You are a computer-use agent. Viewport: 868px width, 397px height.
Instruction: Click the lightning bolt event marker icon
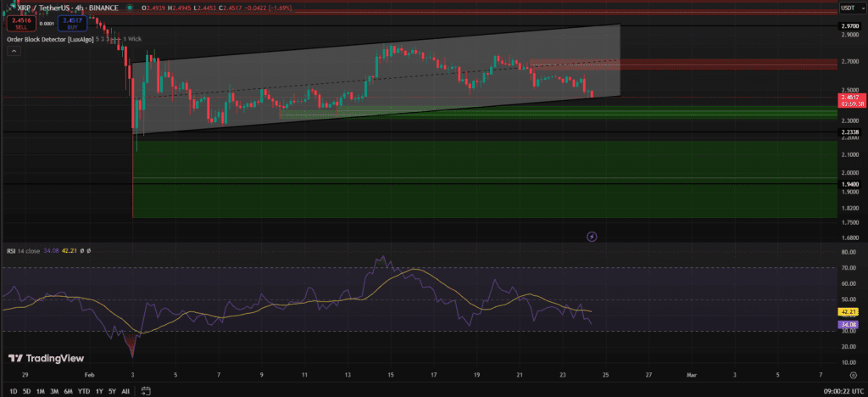pyautogui.click(x=592, y=236)
